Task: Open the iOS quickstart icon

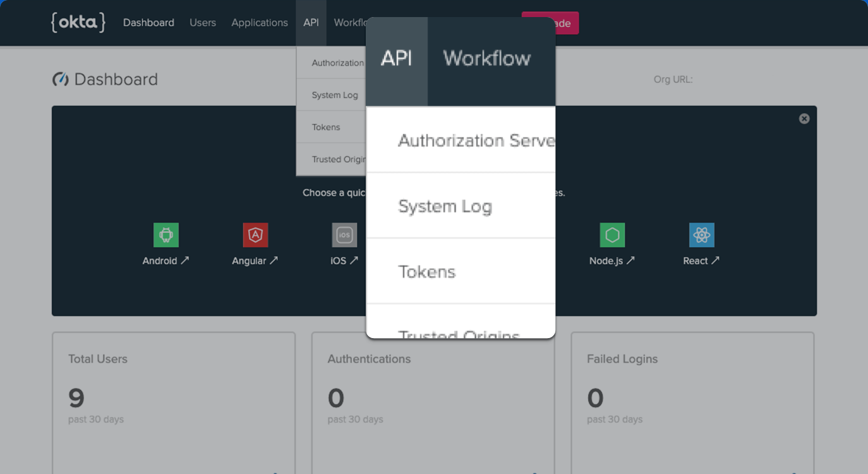Action: [344, 235]
